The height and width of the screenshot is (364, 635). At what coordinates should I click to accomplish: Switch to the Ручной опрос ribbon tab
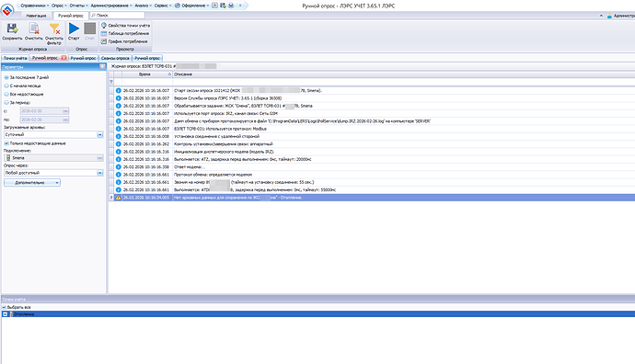click(71, 16)
